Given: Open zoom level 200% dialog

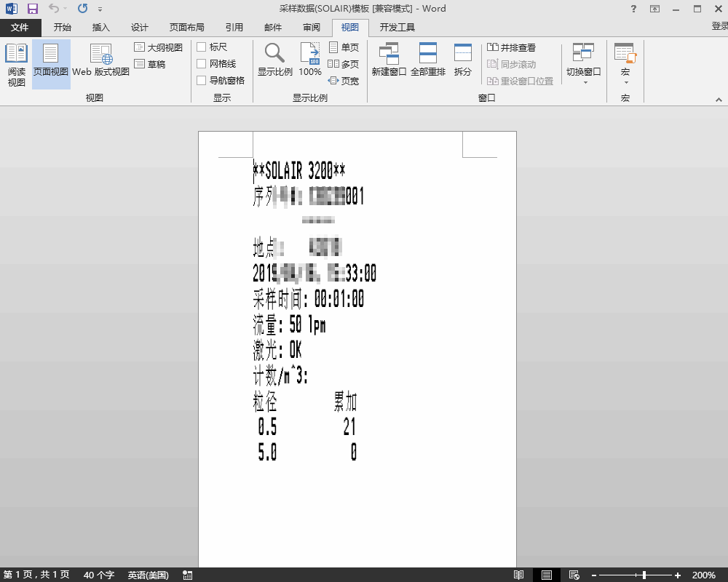Looking at the screenshot, I should click(703, 575).
